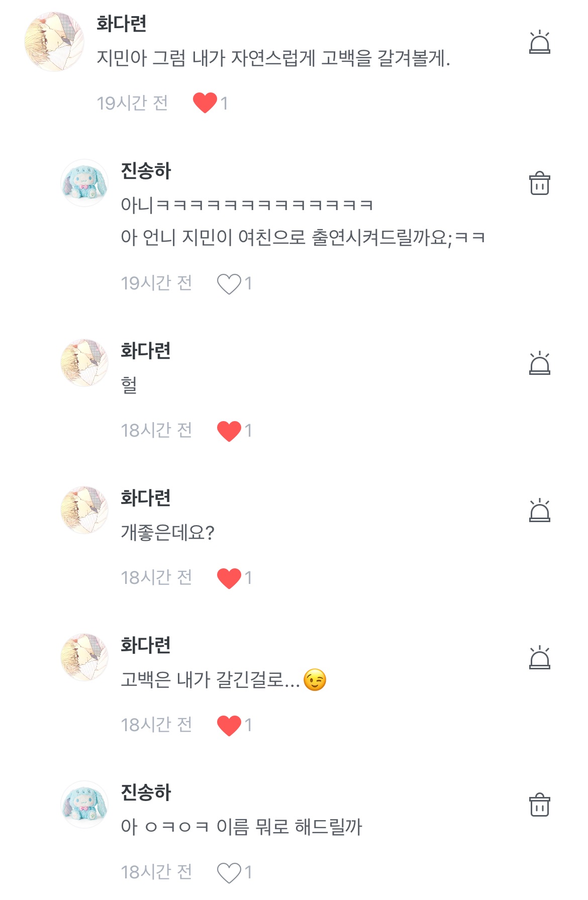Open 화다련 avatar beside 개좋은데요? reply
Image resolution: width=588 pixels, height=900 pixels.
pos(84,510)
